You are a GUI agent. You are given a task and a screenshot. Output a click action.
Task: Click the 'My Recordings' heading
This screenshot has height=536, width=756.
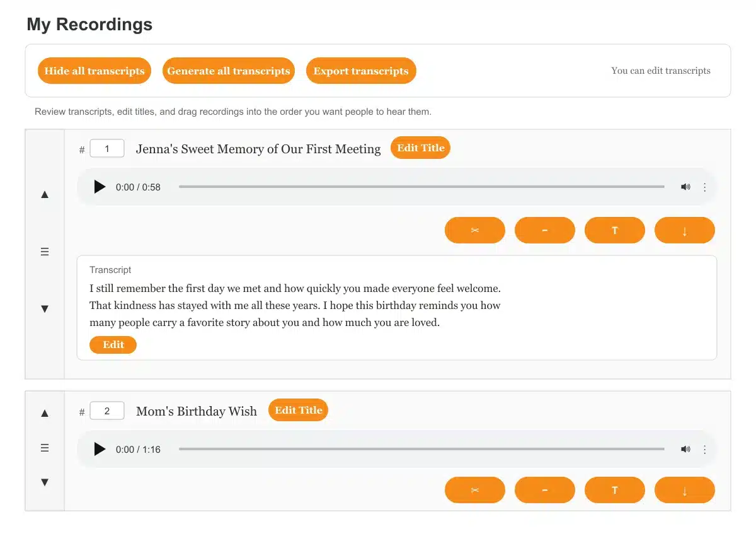[89, 25]
